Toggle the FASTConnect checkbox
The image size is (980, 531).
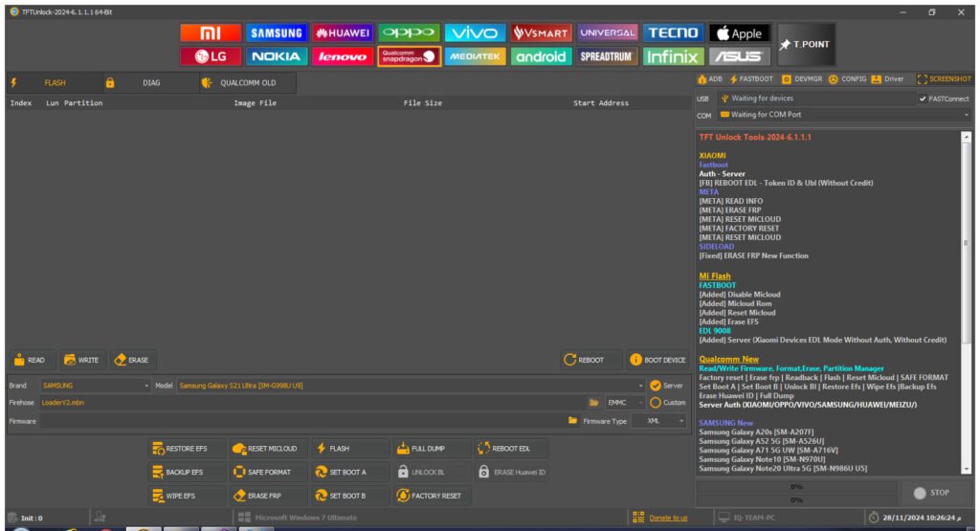(923, 99)
